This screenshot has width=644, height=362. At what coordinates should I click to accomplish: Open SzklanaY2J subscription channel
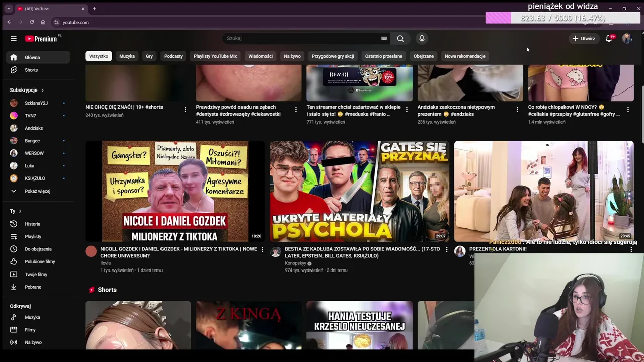tap(38, 103)
